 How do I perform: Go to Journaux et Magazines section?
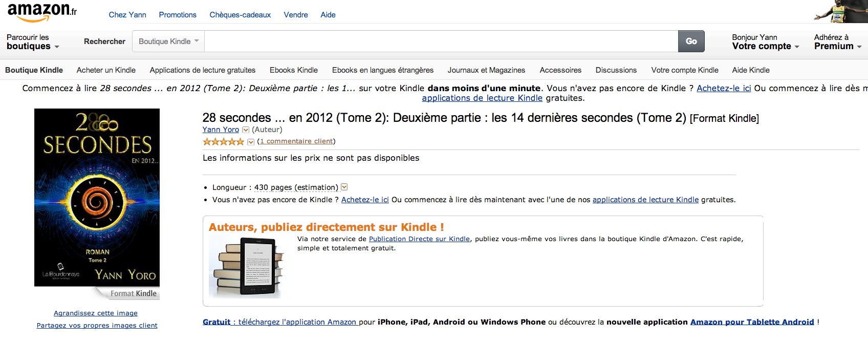pyautogui.click(x=486, y=70)
